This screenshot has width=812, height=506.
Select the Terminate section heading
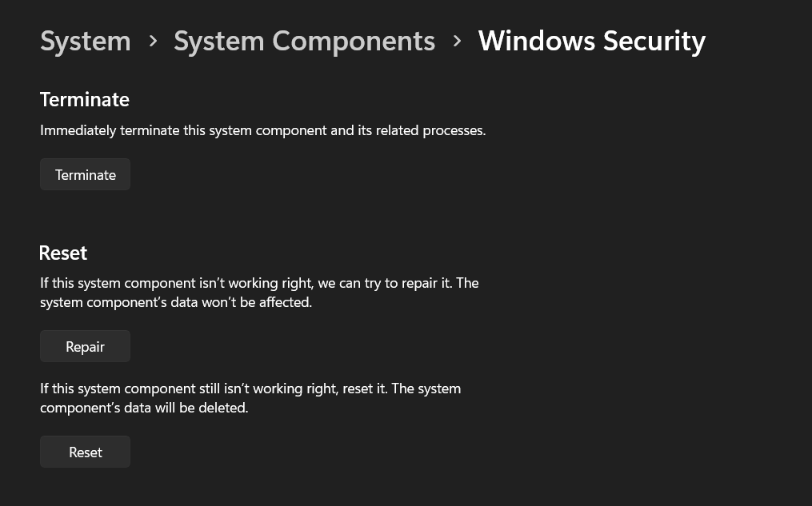click(84, 98)
